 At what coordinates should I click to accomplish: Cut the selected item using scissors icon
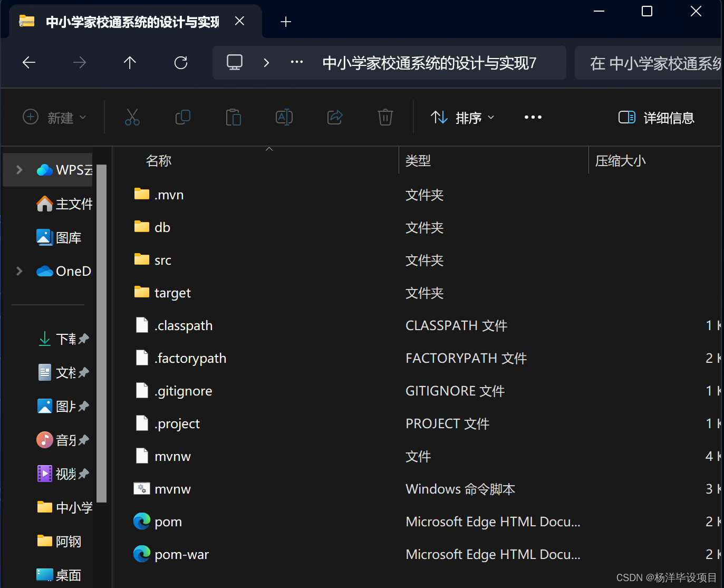tap(132, 117)
